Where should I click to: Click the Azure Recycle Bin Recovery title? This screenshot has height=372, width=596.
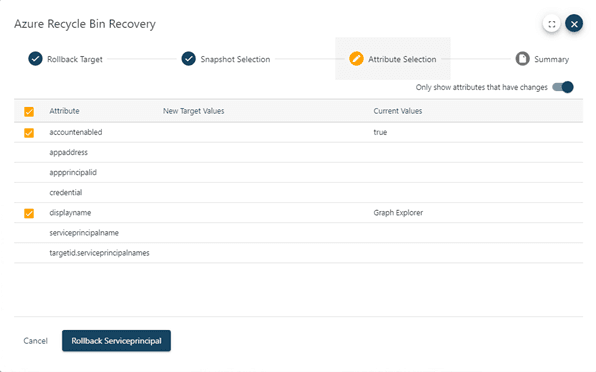[x=85, y=24]
